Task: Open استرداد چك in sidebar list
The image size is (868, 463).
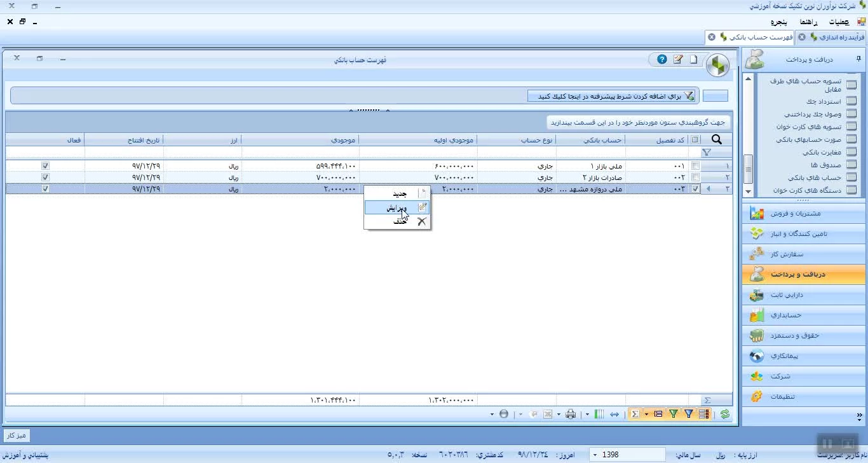Action: click(832, 101)
